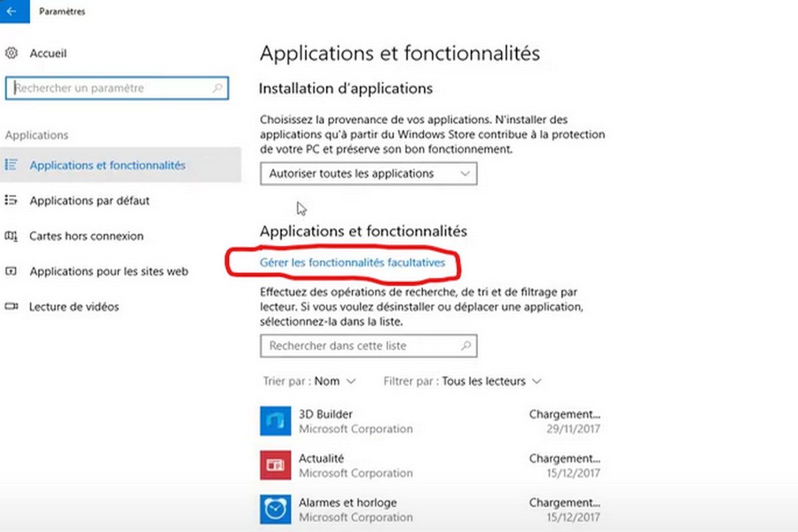Click the back arrow in the title bar

pyautogui.click(x=11, y=11)
